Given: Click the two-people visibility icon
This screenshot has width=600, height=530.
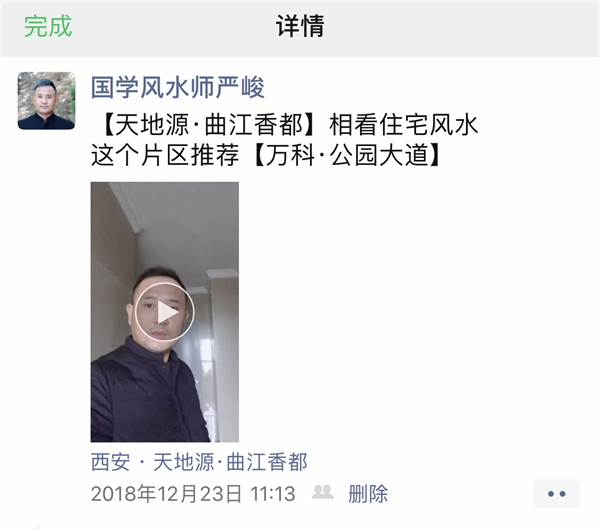Looking at the screenshot, I should pyautogui.click(x=323, y=492).
